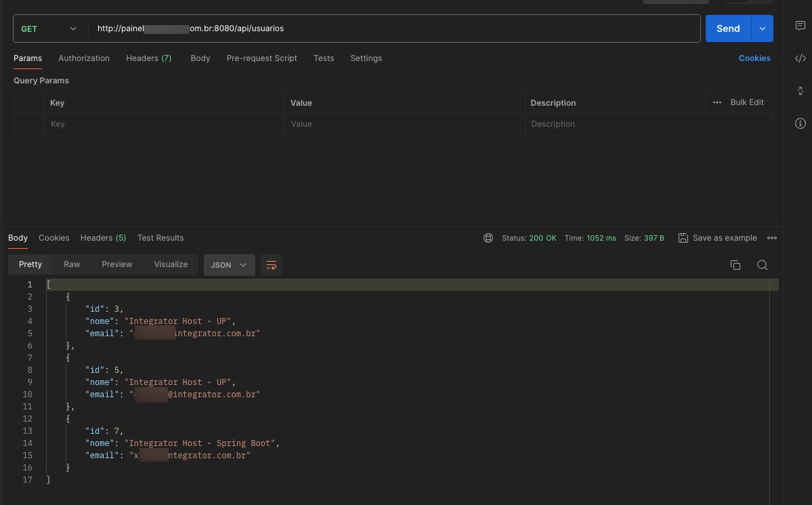Image resolution: width=812 pixels, height=505 pixels.
Task: Open the Send button dropdown arrow
Action: click(763, 28)
